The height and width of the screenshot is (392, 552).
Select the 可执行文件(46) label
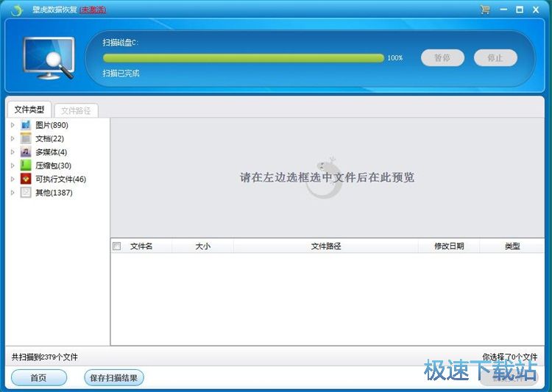coord(60,179)
